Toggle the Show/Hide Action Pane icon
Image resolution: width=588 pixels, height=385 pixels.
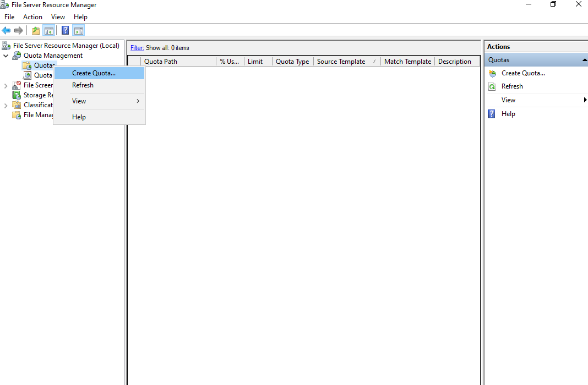click(79, 30)
